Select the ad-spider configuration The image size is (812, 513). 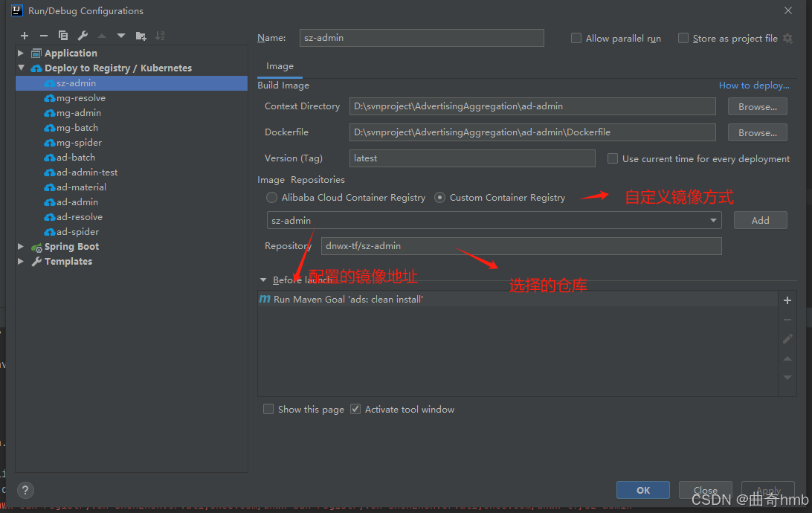click(x=132, y=231)
